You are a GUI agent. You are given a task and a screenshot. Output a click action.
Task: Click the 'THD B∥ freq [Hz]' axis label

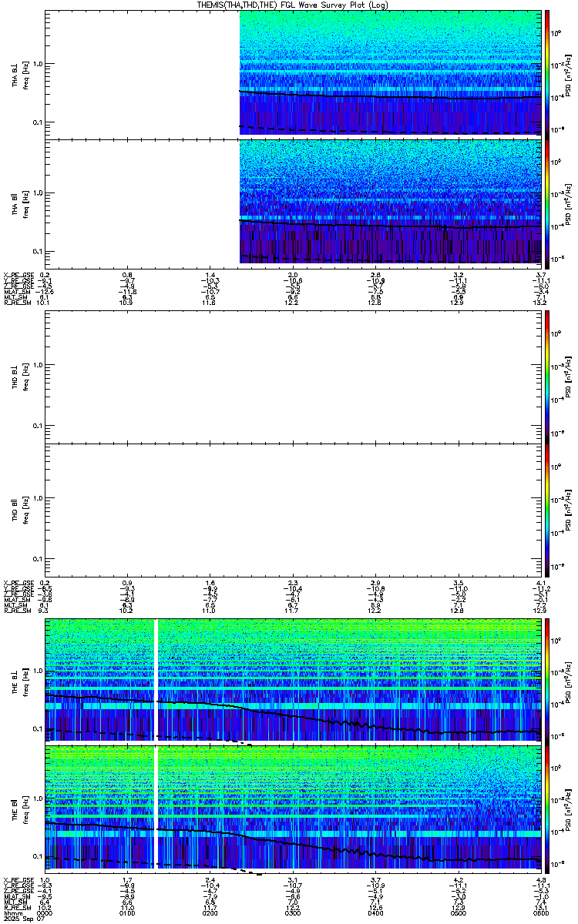[19, 508]
